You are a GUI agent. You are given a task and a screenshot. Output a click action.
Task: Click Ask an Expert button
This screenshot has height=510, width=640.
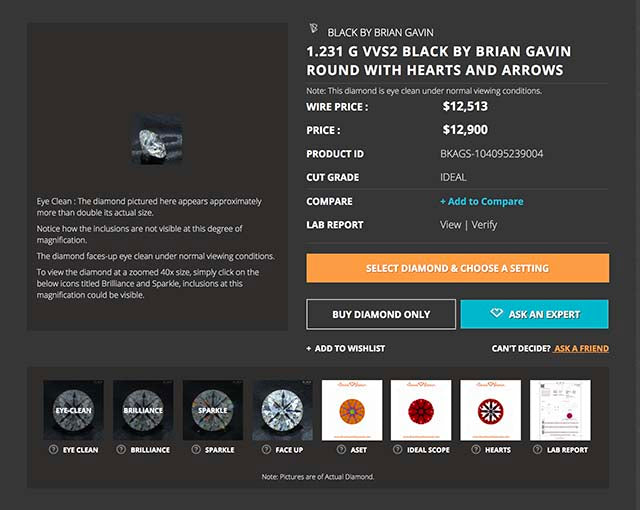534,314
